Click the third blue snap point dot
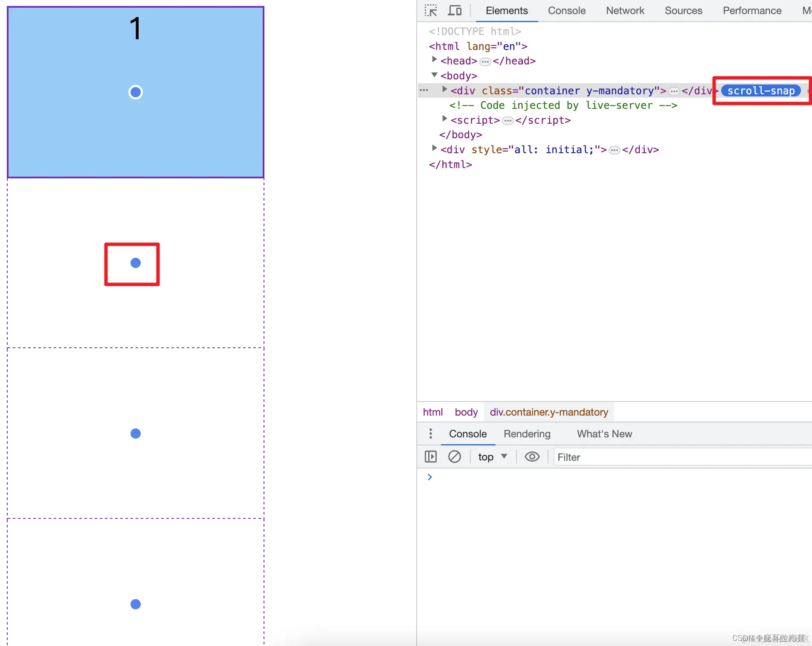 pyautogui.click(x=136, y=434)
